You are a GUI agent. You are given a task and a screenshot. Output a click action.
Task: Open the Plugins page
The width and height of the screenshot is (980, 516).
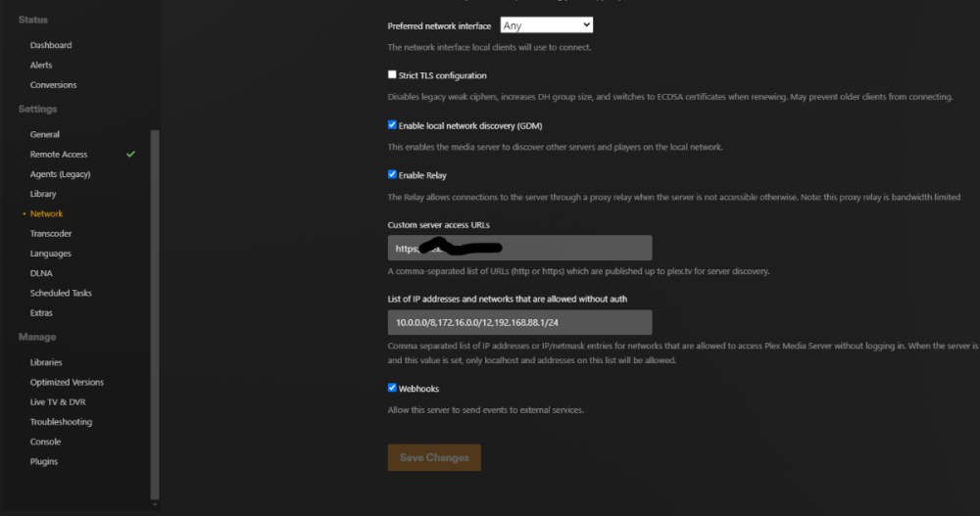[44, 461]
